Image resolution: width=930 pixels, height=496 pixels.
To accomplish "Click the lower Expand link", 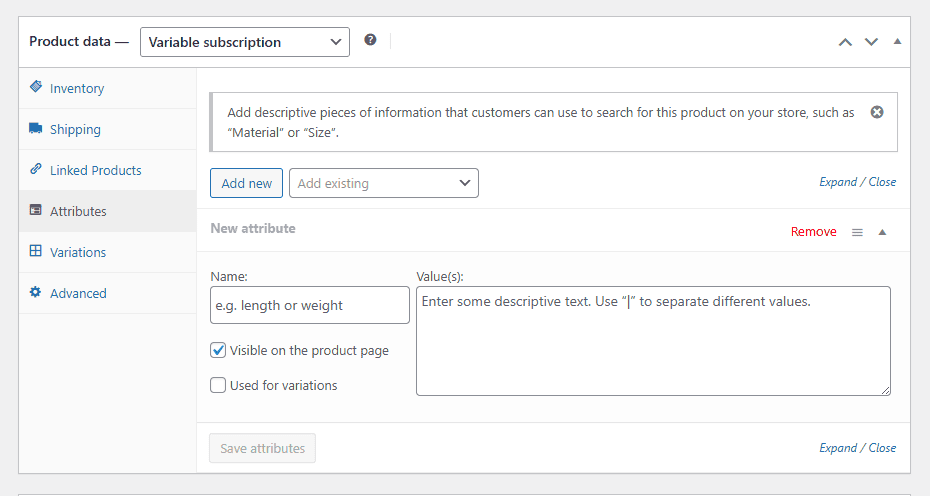I will [x=837, y=448].
